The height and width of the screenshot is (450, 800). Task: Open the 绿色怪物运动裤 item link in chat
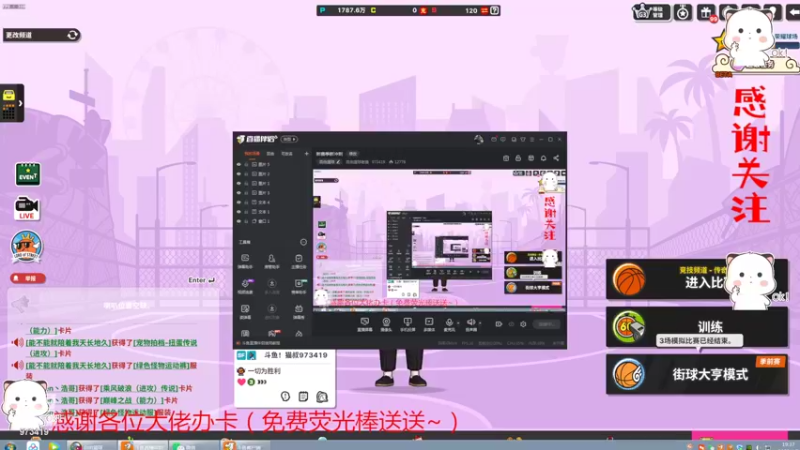coord(161,365)
